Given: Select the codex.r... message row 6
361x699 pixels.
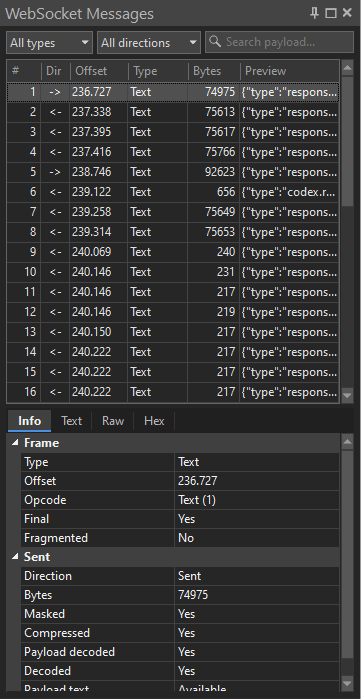Looking at the screenshot, I should click(x=173, y=192).
